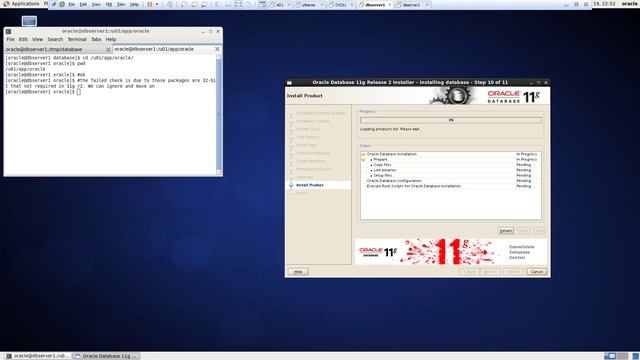Select the Execute Root Scripts row
Image resolution: width=640 pixels, height=360 pixels.
(451, 186)
